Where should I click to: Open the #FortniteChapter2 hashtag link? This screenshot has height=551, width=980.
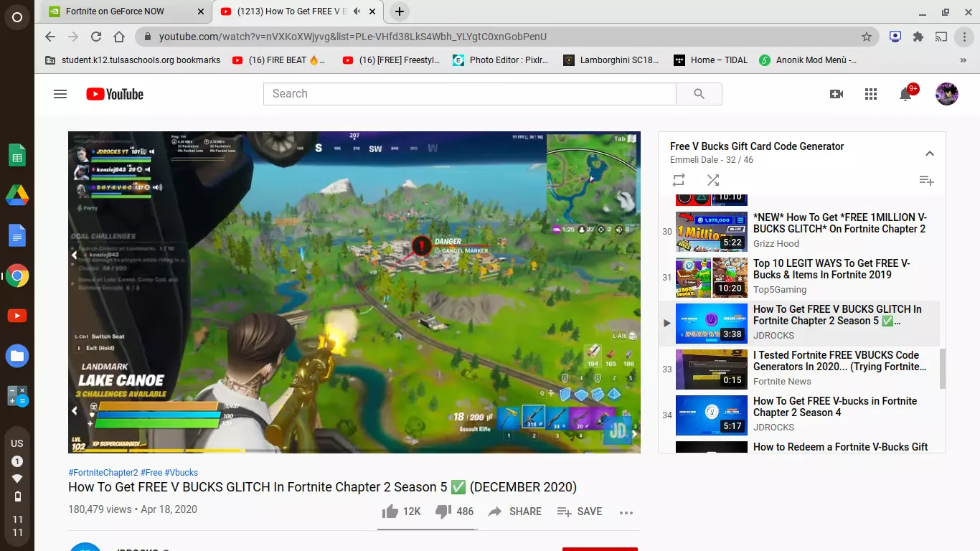point(103,473)
